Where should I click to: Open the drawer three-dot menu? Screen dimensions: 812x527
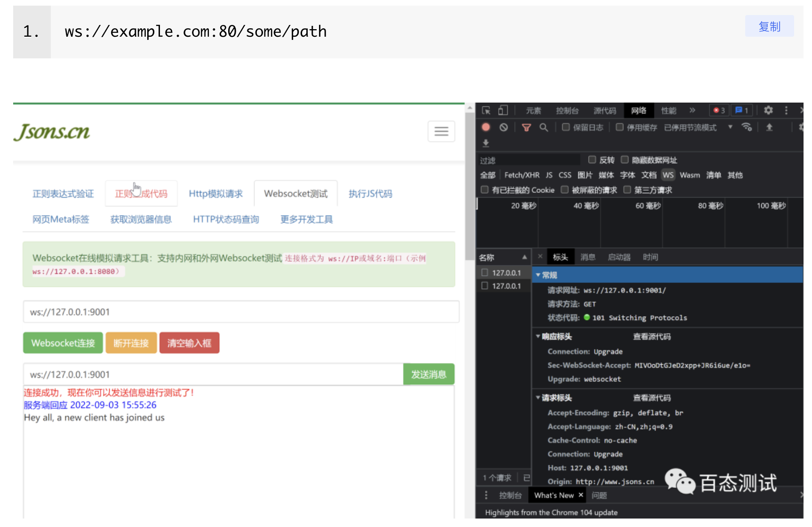tap(486, 495)
